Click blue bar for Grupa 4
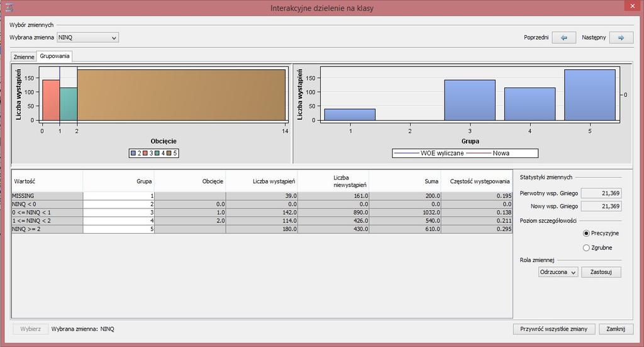 click(530, 104)
